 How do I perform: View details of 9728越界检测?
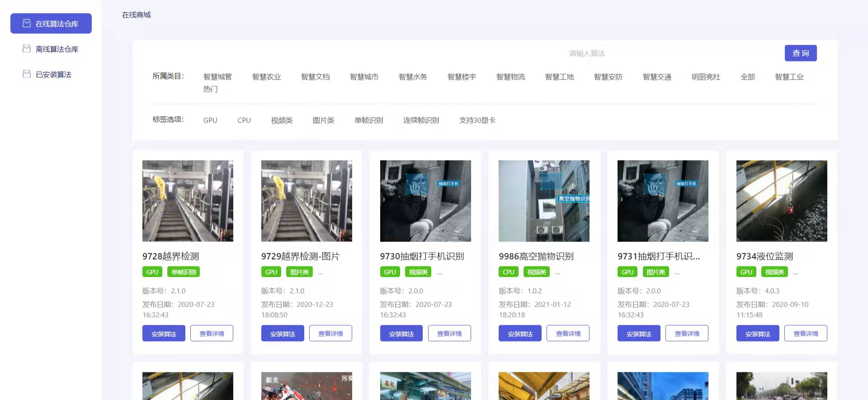coord(212,333)
